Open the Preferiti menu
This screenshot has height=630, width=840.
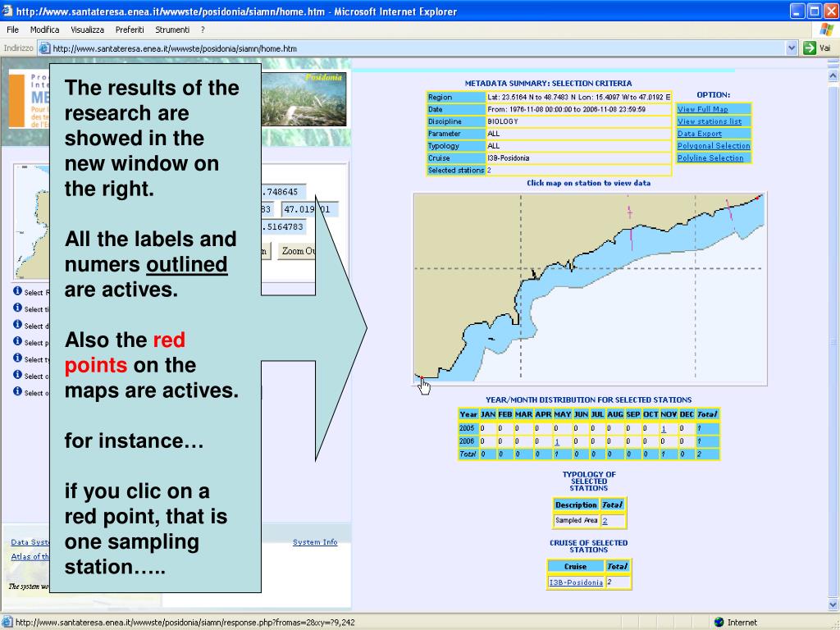click(x=130, y=30)
